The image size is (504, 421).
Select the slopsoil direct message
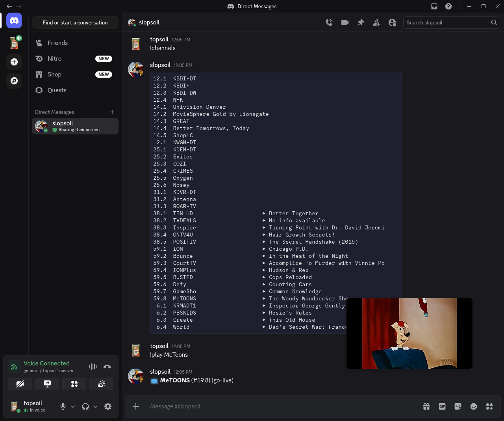[x=75, y=126]
